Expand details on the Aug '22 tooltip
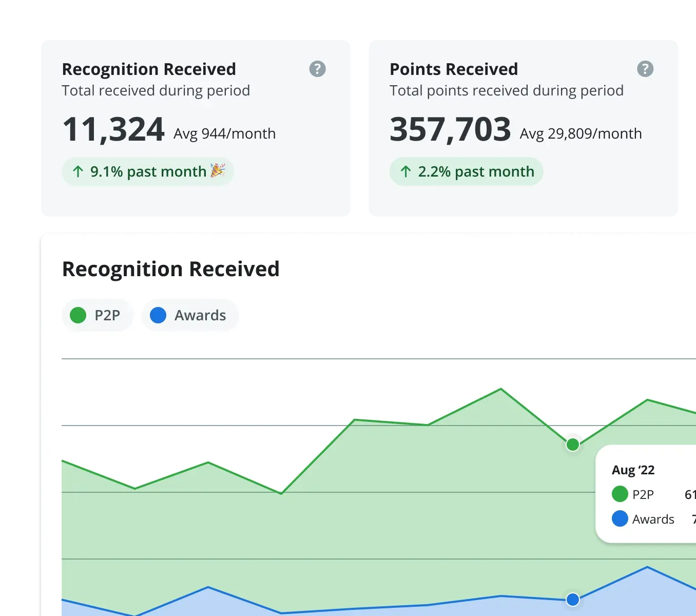Viewport: 696px width, 616px height. pos(633,469)
